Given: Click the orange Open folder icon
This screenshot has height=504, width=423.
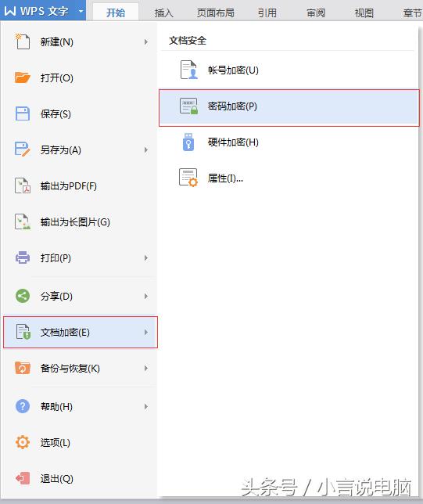Looking at the screenshot, I should 23,77.
